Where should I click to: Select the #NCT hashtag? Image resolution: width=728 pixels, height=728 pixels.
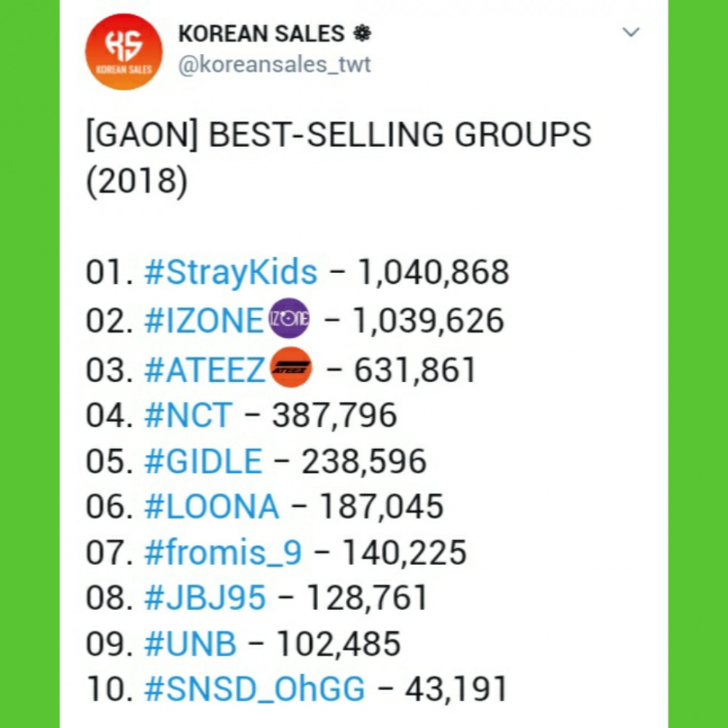click(188, 416)
